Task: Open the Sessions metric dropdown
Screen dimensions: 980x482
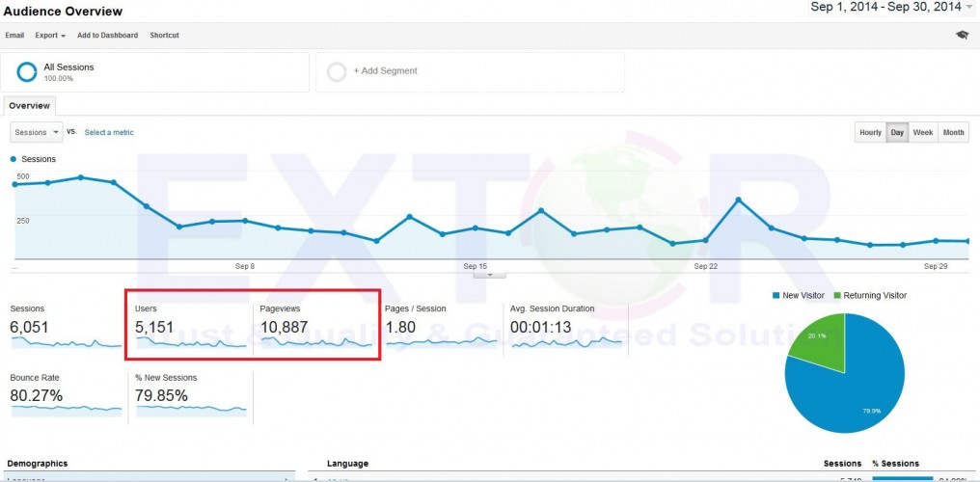Action: 37,132
